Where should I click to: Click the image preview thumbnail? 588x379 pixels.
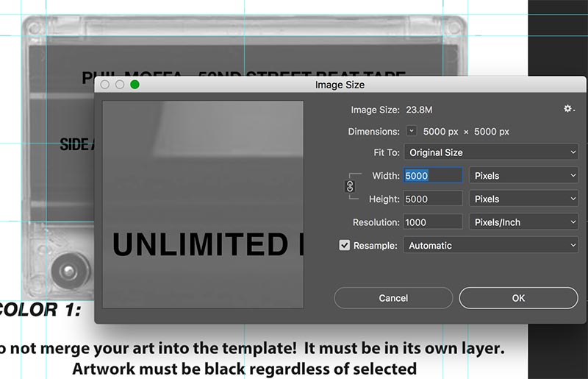(203, 205)
